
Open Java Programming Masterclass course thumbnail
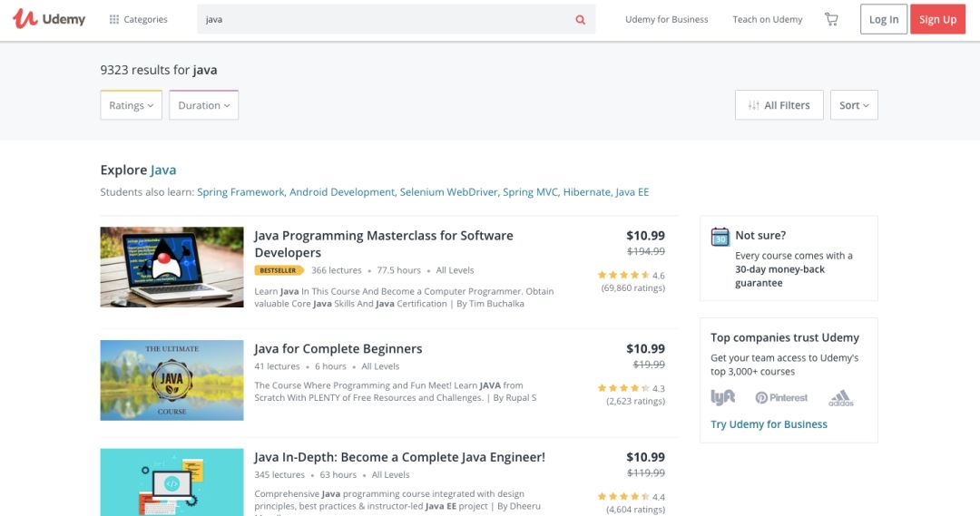click(171, 267)
